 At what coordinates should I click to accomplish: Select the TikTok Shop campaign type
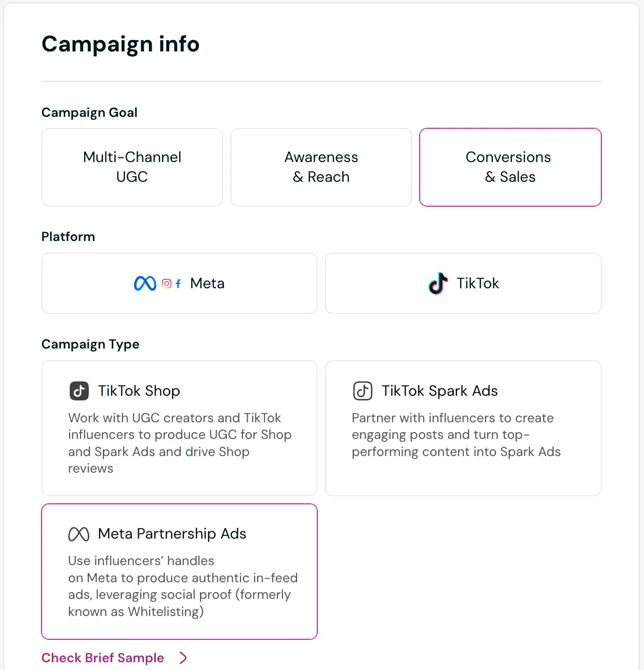pos(179,428)
